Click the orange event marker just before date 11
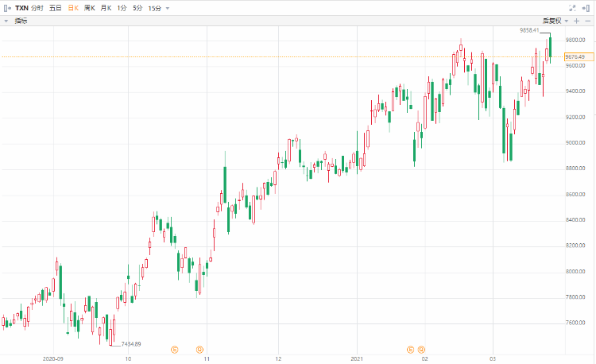The height and width of the screenshot is (364, 596). click(199, 349)
